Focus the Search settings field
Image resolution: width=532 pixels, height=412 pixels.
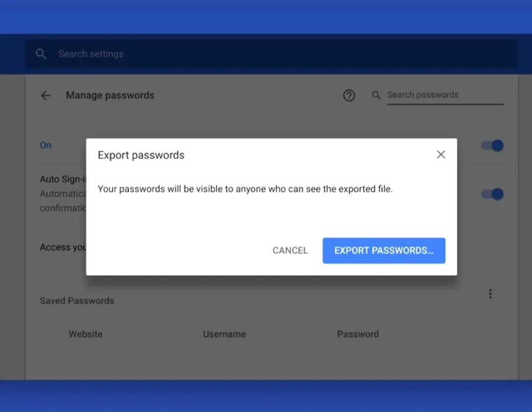tap(272, 54)
